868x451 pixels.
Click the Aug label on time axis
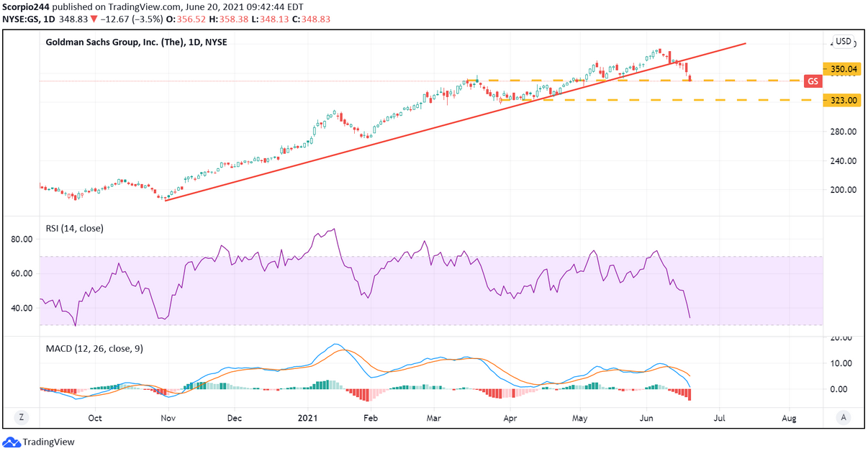(x=789, y=417)
